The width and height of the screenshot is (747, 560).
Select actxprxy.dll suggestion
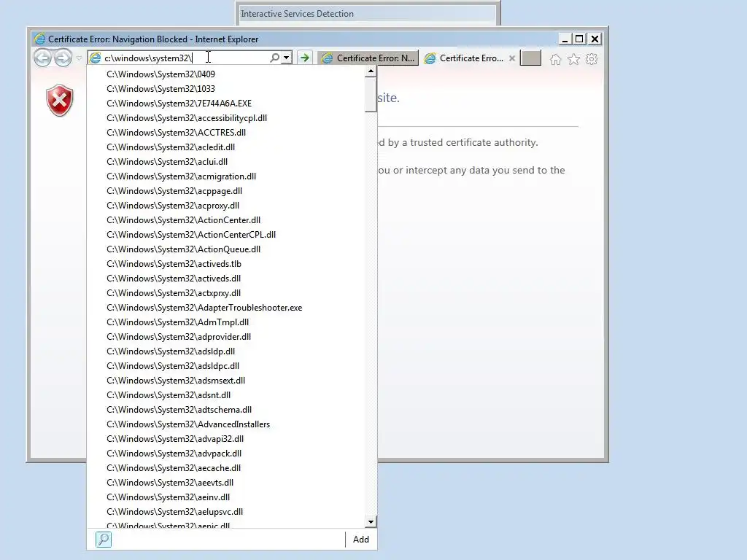click(225, 293)
